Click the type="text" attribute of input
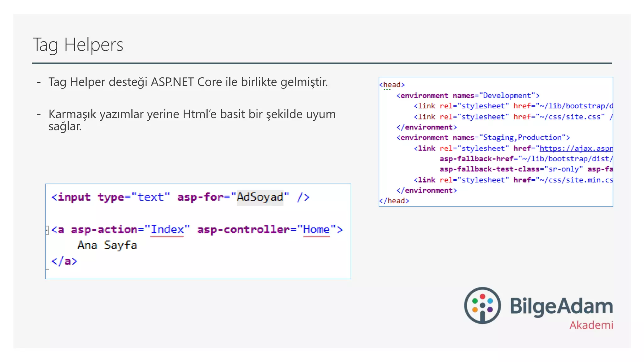Image resolution: width=644 pixels, height=362 pixels. coord(134,197)
